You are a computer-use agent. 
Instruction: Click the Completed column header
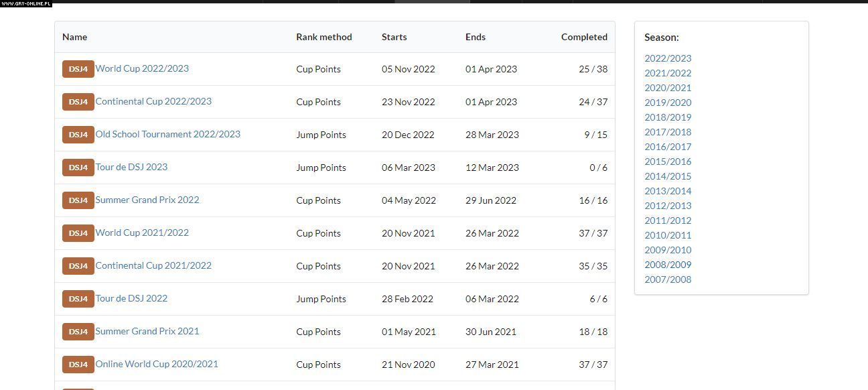[x=584, y=37]
